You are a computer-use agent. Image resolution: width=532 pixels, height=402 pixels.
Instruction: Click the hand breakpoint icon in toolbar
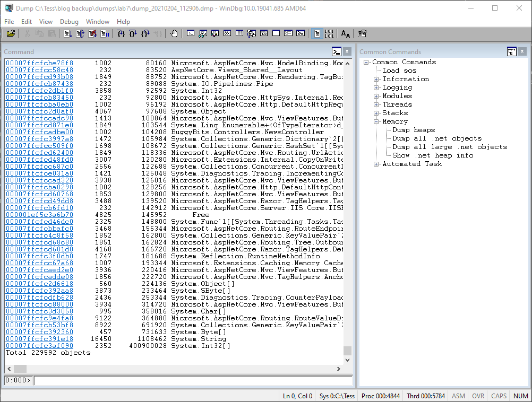coord(174,33)
